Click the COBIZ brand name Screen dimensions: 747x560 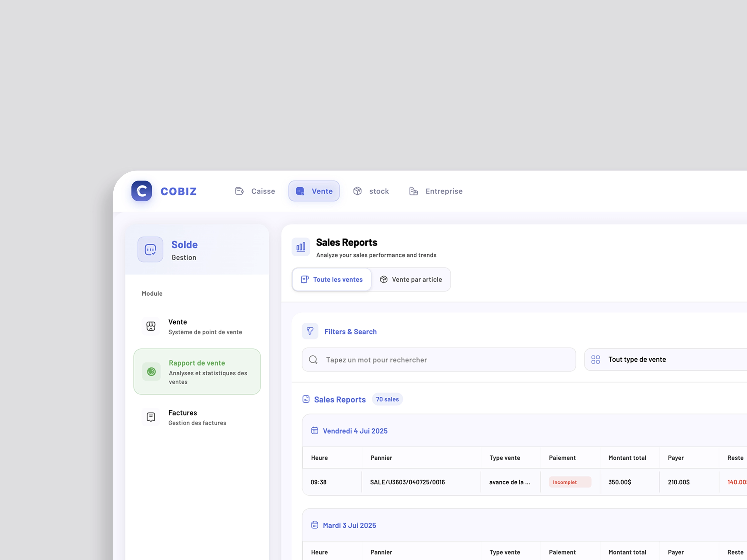[179, 191]
